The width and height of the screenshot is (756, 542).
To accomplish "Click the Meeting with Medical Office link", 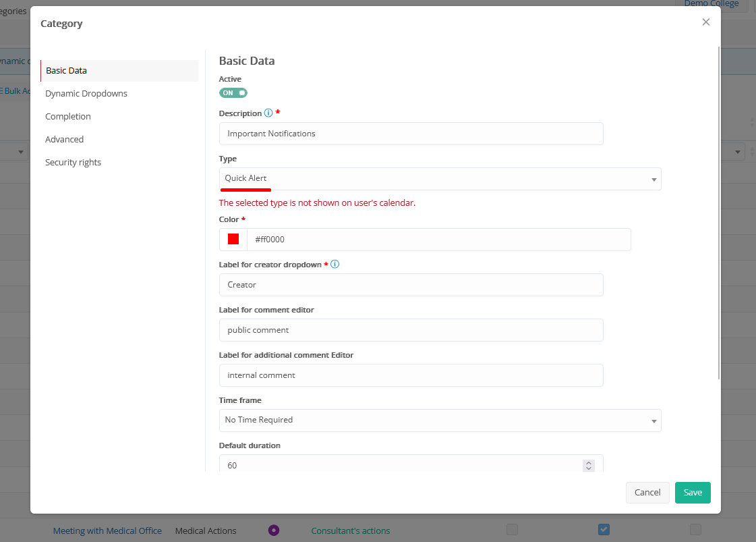I will point(107,531).
